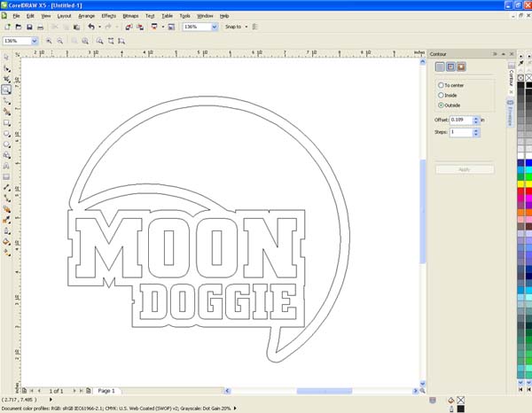Screen dimensions: 532x413
Task: Expand the Application launcher dropdown arrow
Action: pyautogui.click(x=163, y=27)
